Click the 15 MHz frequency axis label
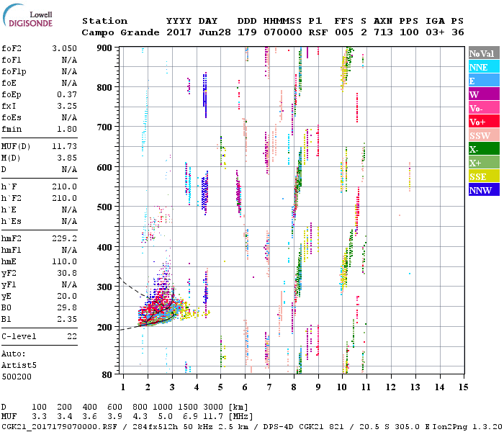Viewport: 504px width, 432px height. click(463, 387)
